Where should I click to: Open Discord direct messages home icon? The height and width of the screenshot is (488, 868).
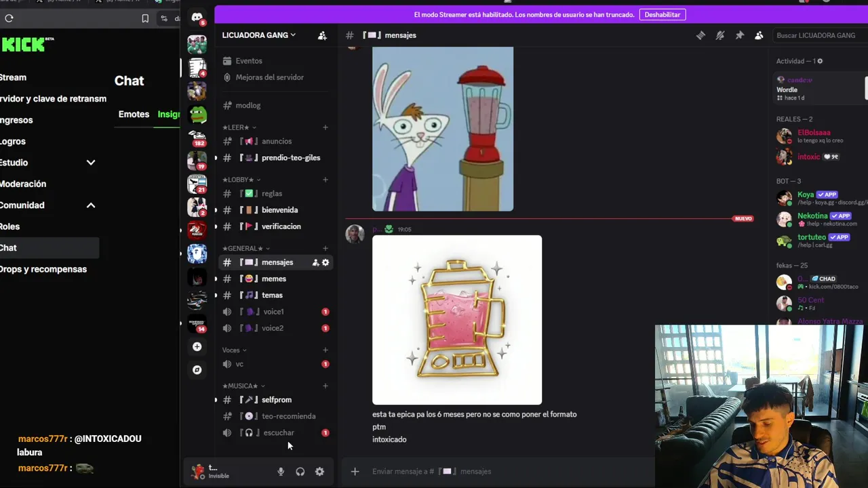[x=197, y=17]
